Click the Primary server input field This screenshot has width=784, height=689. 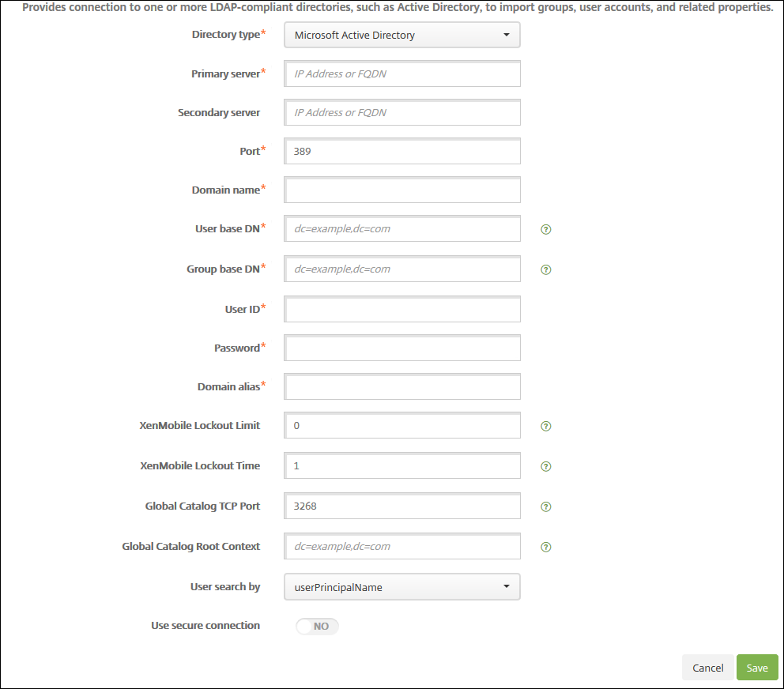tap(401, 73)
